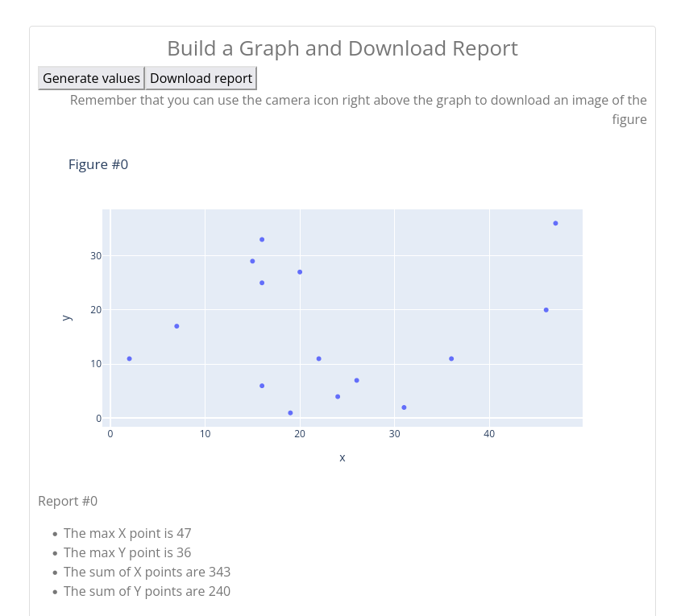Image resolution: width=685 pixels, height=616 pixels.
Task: Click the Figure #0 chart title
Action: tap(98, 164)
